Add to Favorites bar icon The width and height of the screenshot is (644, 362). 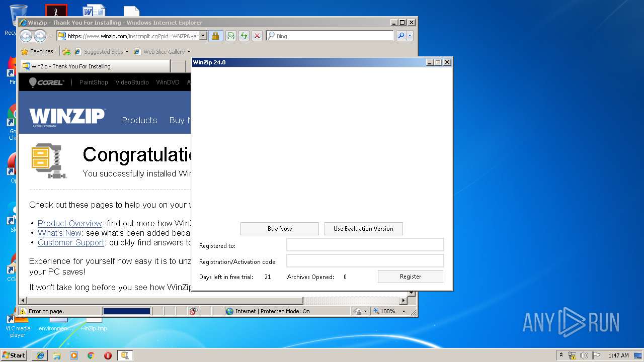66,51
